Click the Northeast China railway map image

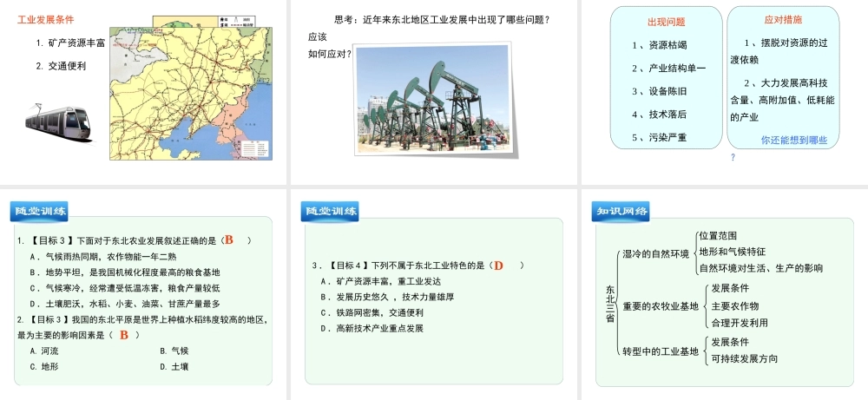click(x=190, y=94)
